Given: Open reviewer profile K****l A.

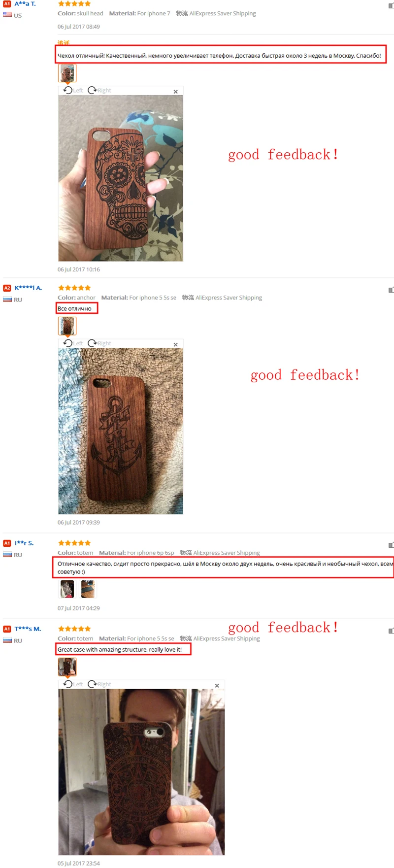Looking at the screenshot, I should (x=28, y=288).
